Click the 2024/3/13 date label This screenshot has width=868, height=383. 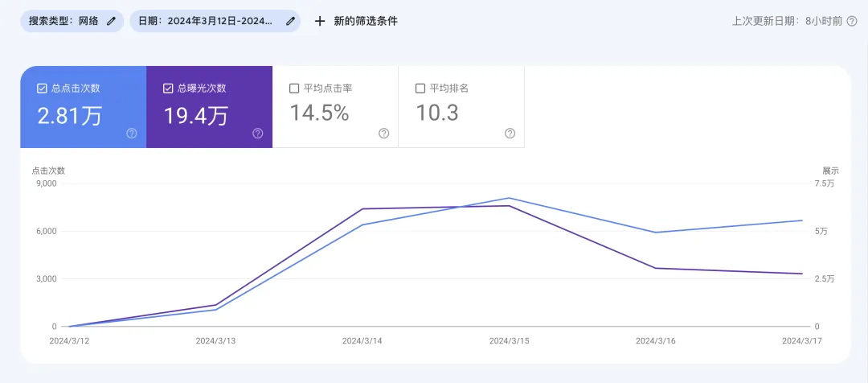tap(215, 341)
